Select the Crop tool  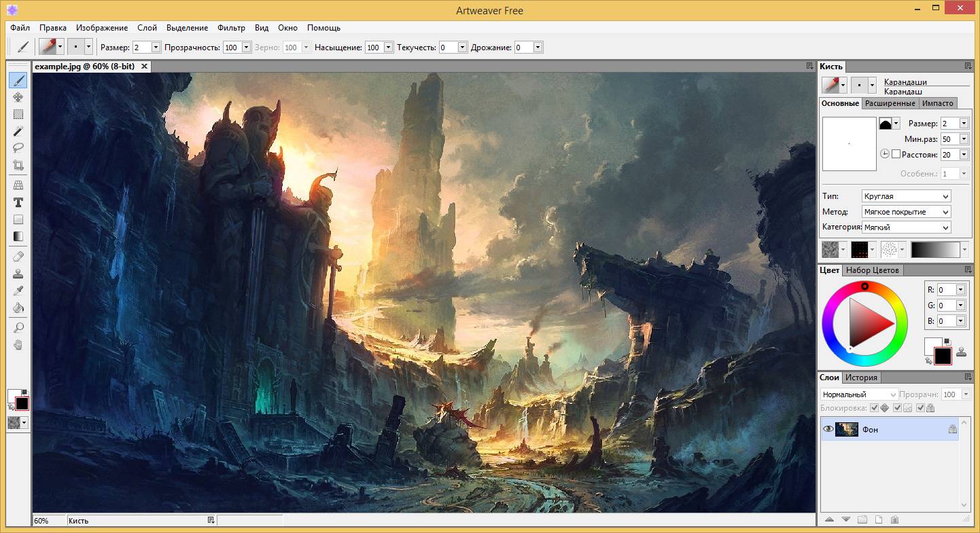[x=18, y=164]
